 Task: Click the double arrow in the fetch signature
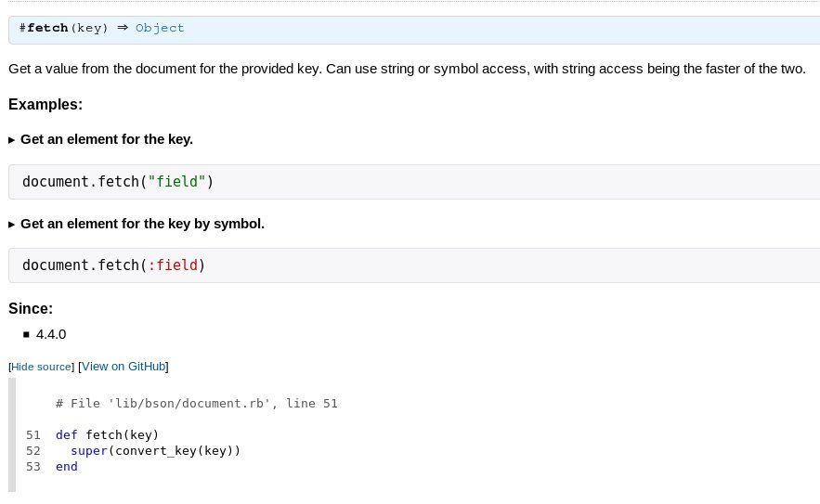coord(122,28)
